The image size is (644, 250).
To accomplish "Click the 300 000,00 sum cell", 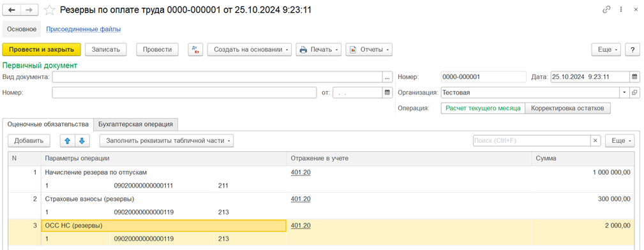I will point(583,199).
